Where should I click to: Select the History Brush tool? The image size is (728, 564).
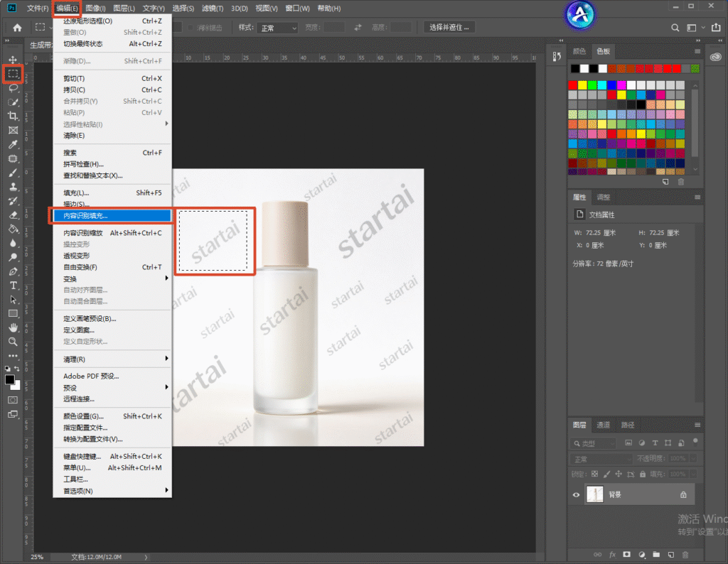point(13,201)
